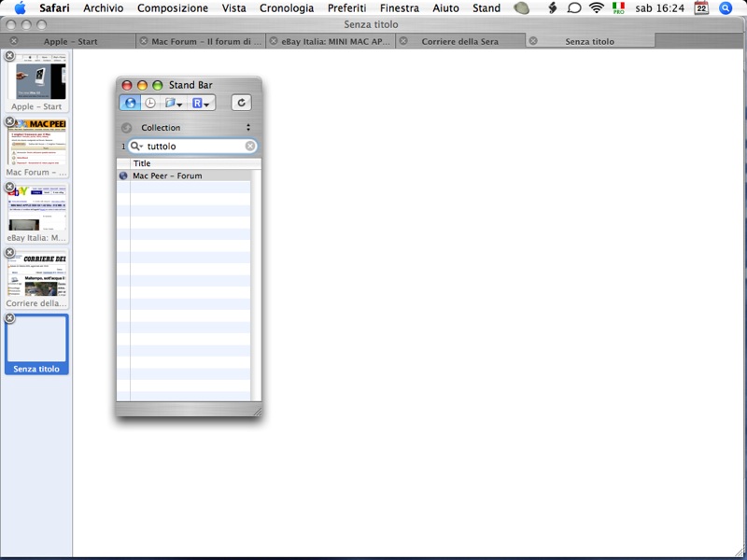
Task: Close the Mac Forum tab
Action: [x=144, y=41]
